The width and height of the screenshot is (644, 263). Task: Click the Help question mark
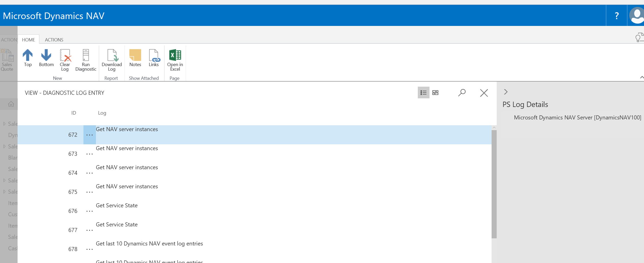pos(617,15)
